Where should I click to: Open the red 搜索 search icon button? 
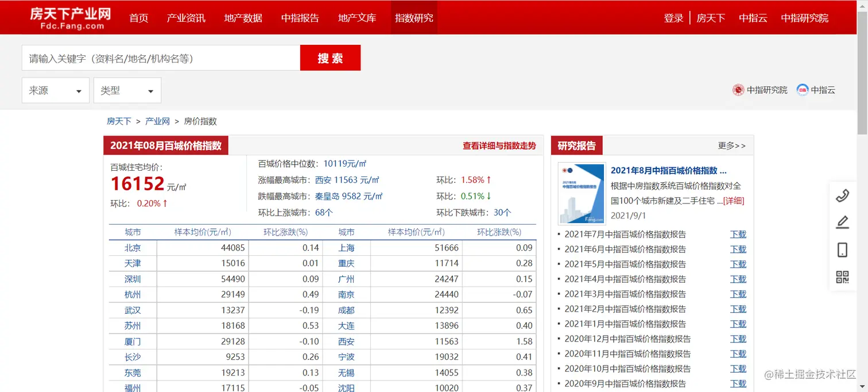(330, 57)
